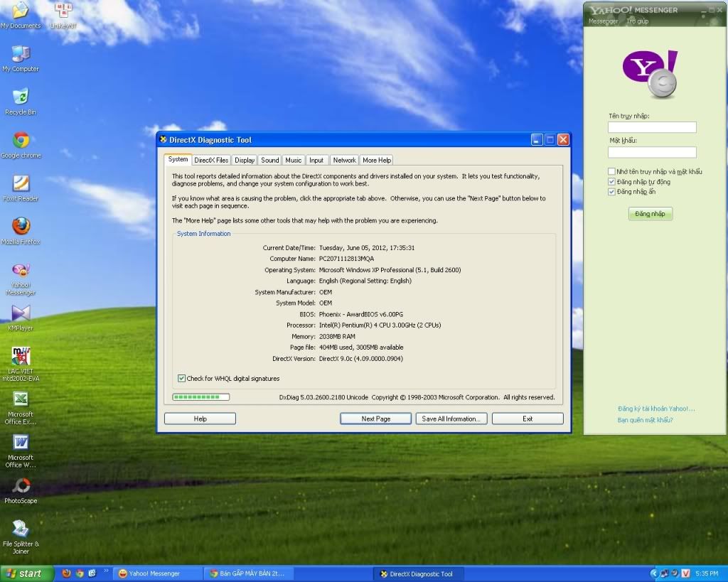Screen dimensions: 728x582
Task: Click the DirectX Diagnostic Tool taskbar button
Action: click(x=420, y=573)
